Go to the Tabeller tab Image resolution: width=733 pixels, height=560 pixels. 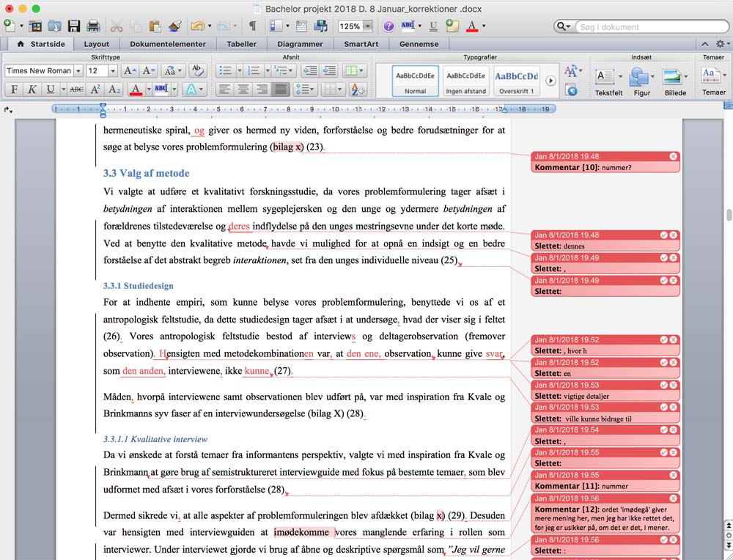click(x=241, y=44)
